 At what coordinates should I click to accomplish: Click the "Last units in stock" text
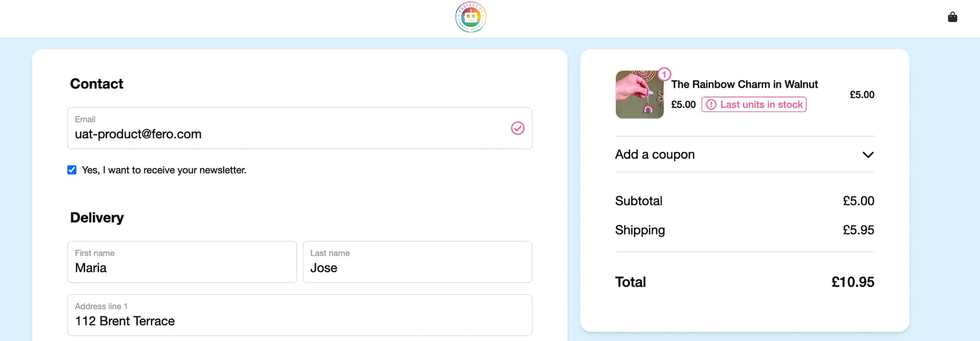pos(761,105)
